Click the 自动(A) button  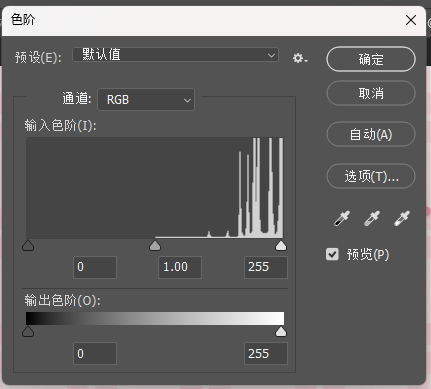coord(371,134)
